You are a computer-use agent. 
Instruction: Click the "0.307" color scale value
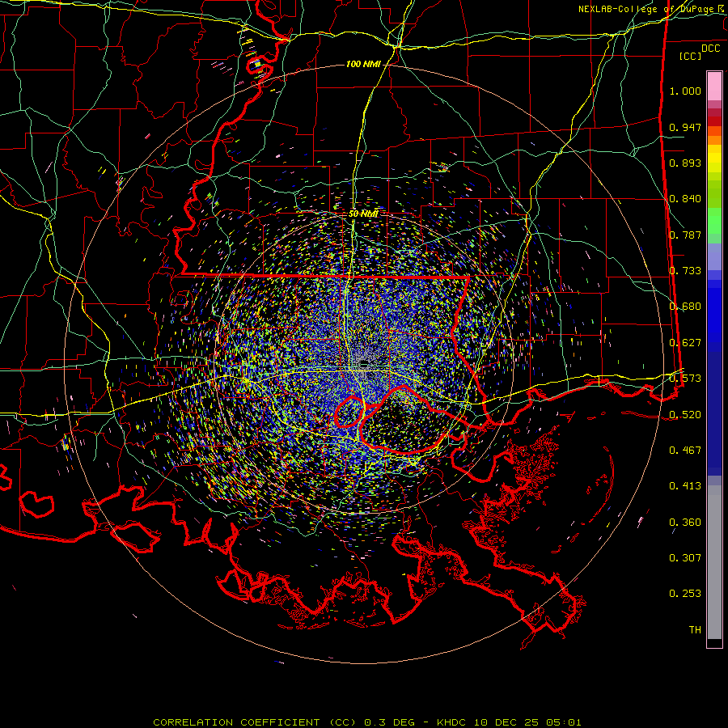[685, 558]
